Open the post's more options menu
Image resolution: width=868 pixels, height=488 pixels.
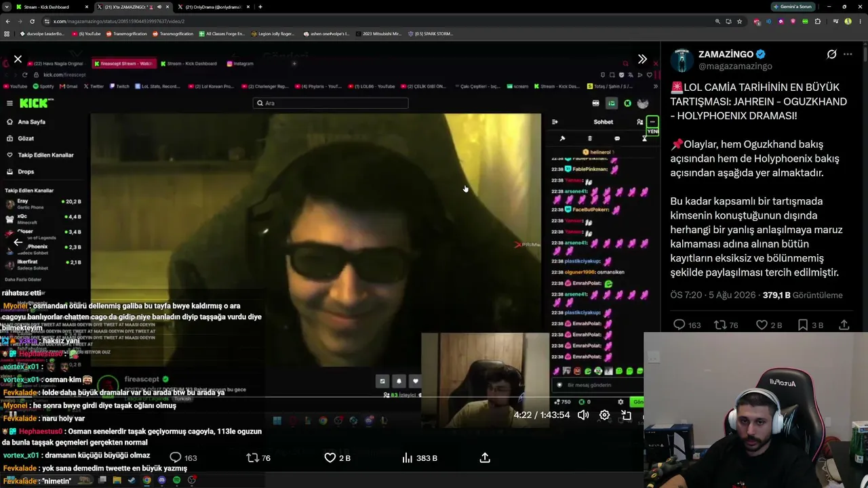point(848,54)
